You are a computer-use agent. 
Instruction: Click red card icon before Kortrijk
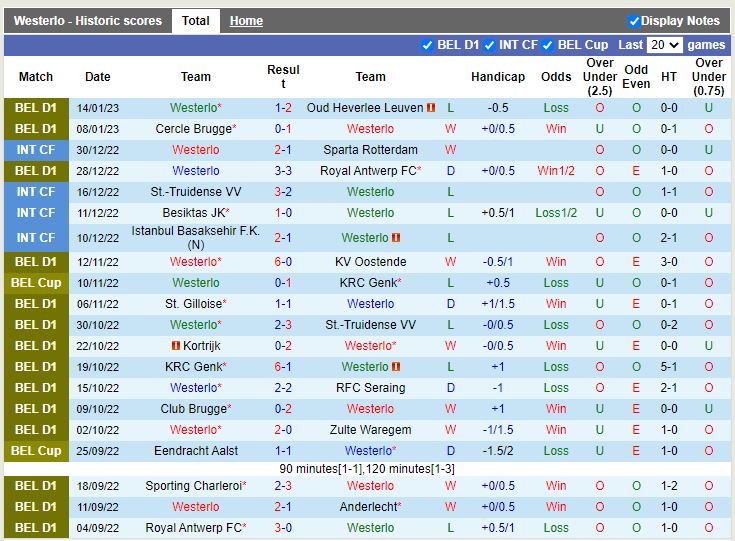point(176,346)
